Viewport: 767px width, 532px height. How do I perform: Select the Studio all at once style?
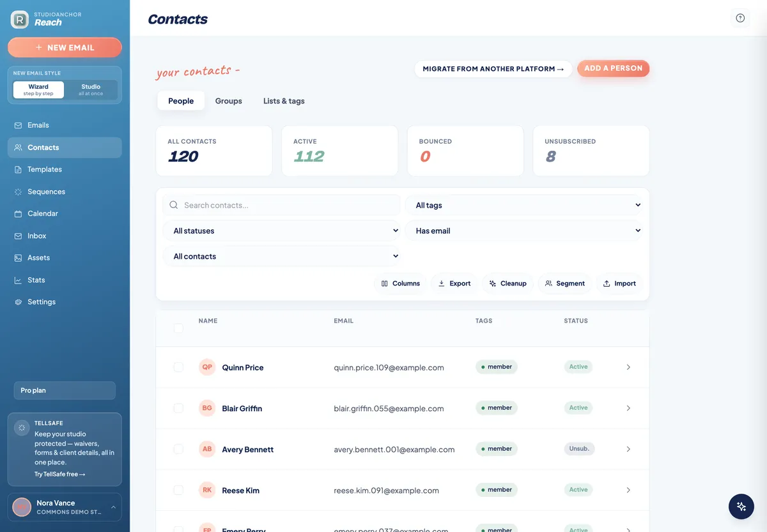[x=91, y=89]
